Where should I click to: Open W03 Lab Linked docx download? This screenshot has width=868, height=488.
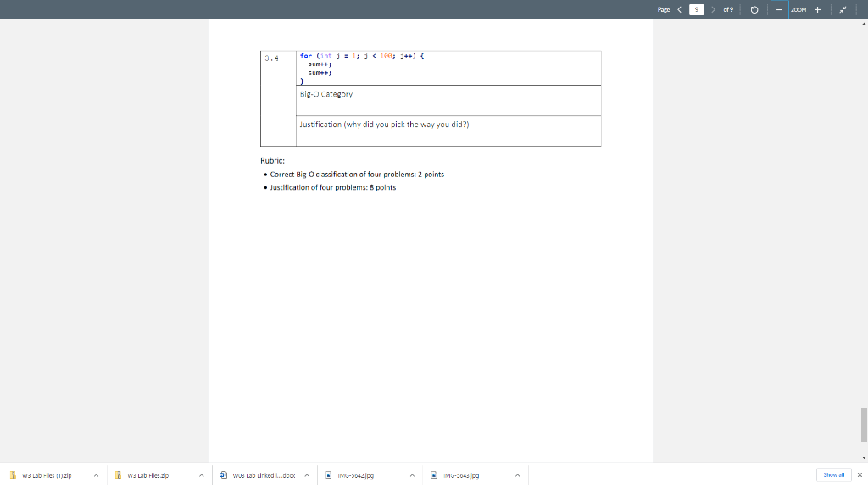pyautogui.click(x=258, y=475)
